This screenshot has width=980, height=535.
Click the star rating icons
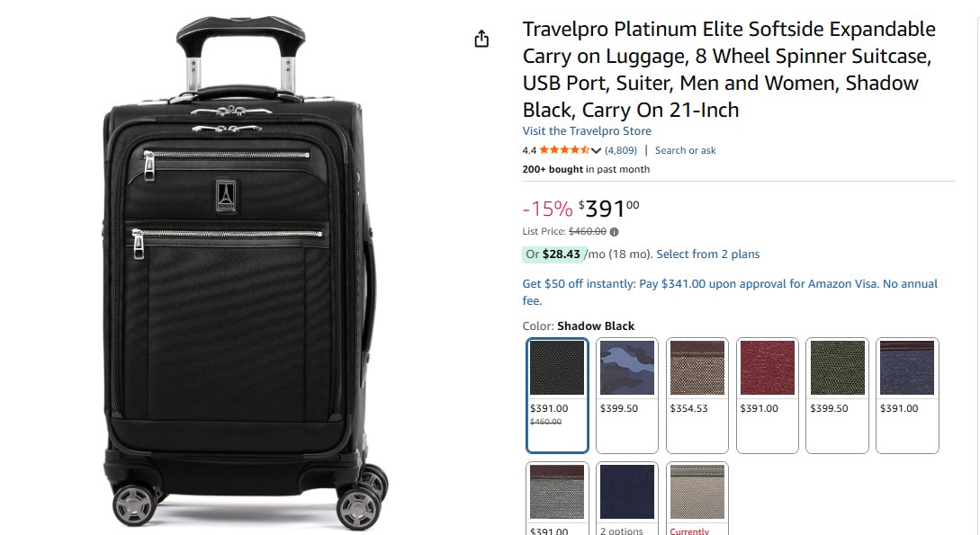click(x=564, y=150)
